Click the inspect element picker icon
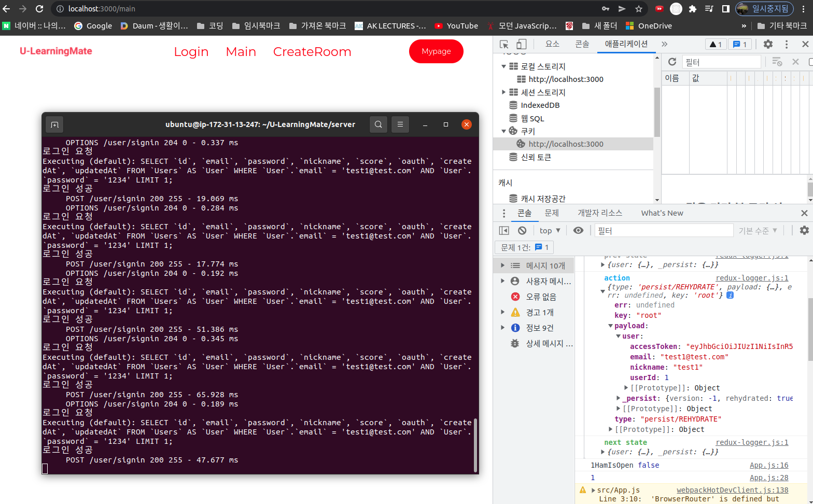This screenshot has width=813, height=504. click(504, 44)
